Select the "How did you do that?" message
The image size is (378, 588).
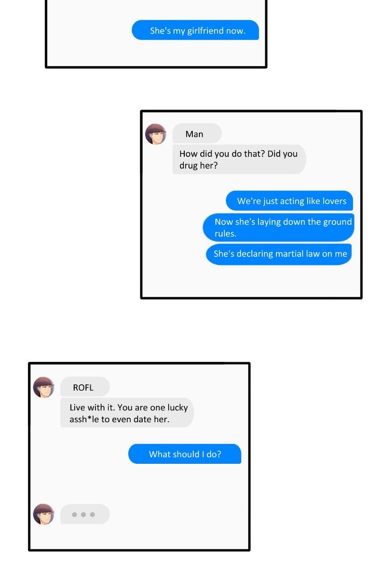[x=239, y=160]
